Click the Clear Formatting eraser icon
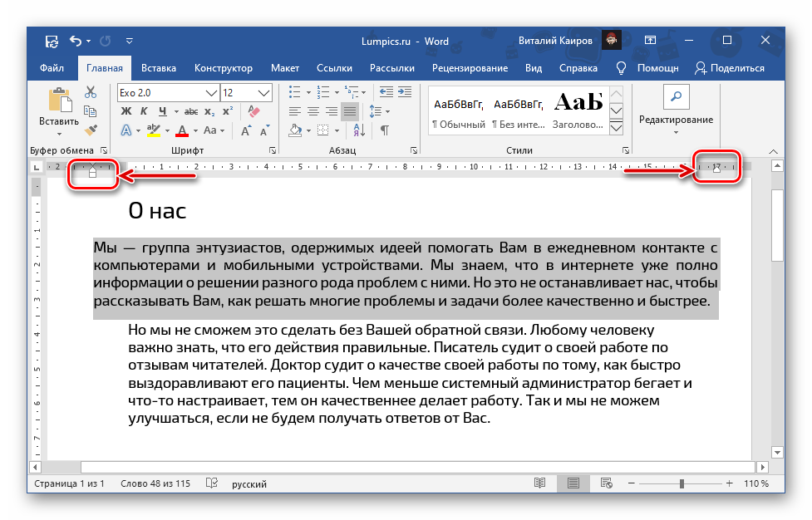 tap(254, 110)
